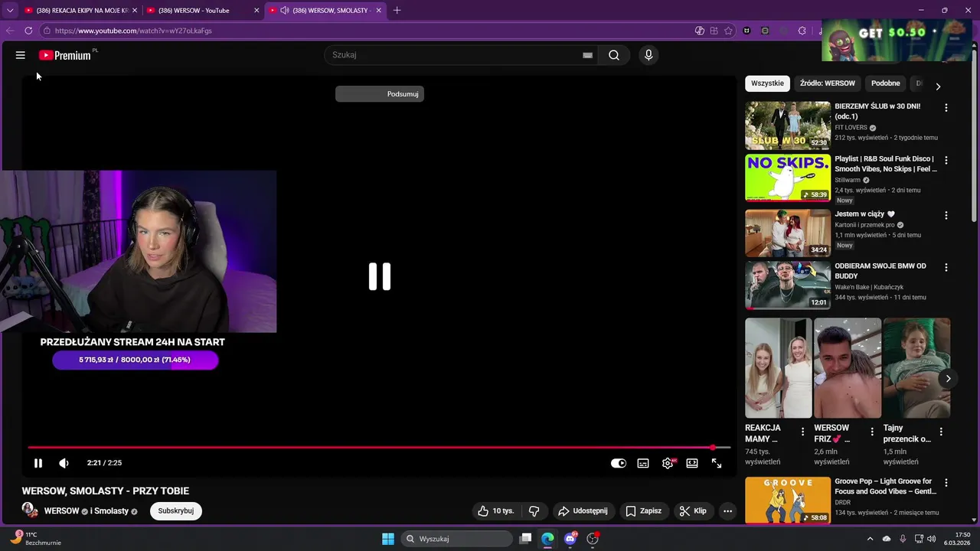
Task: Open the on-screen keyboard icon in search
Action: click(x=587, y=55)
